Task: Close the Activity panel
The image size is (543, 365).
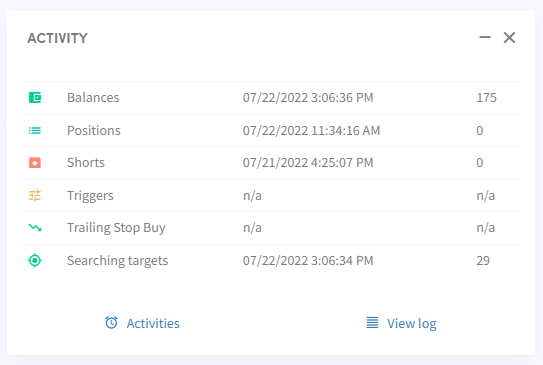Action: (509, 37)
